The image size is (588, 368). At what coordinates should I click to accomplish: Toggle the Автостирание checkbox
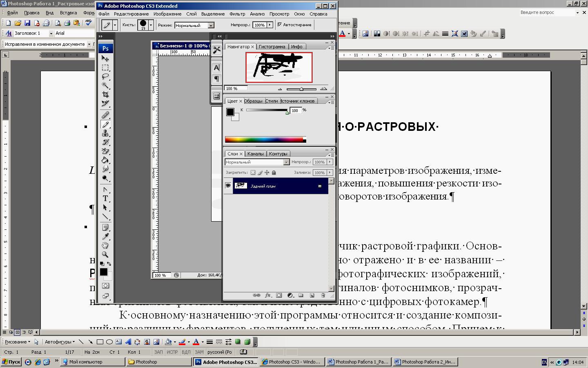(280, 25)
